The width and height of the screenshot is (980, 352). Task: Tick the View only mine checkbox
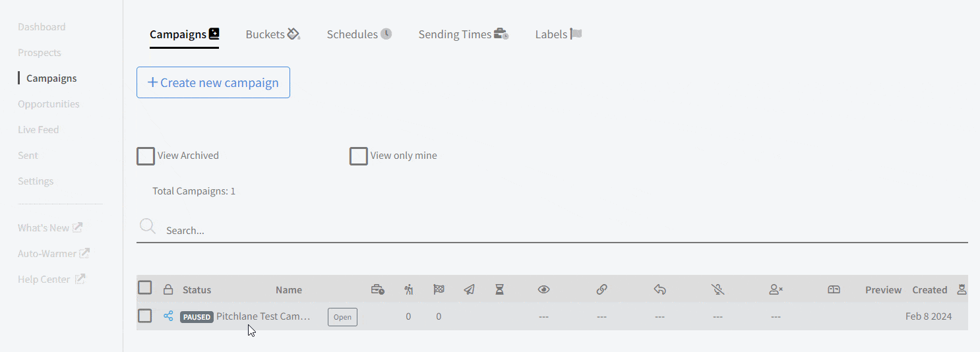pyautogui.click(x=359, y=156)
